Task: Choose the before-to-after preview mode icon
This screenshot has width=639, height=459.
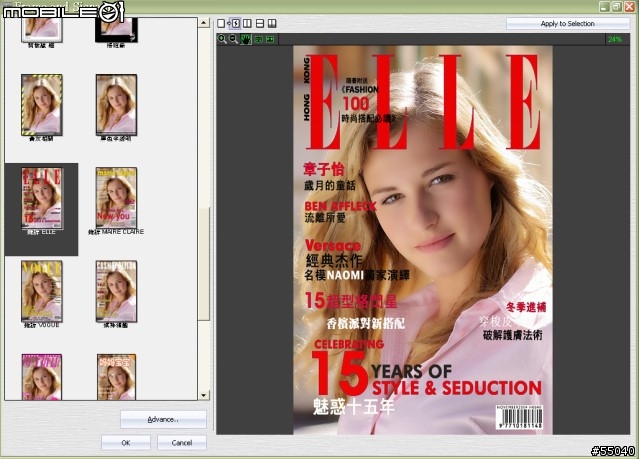Action: pyautogui.click(x=235, y=23)
